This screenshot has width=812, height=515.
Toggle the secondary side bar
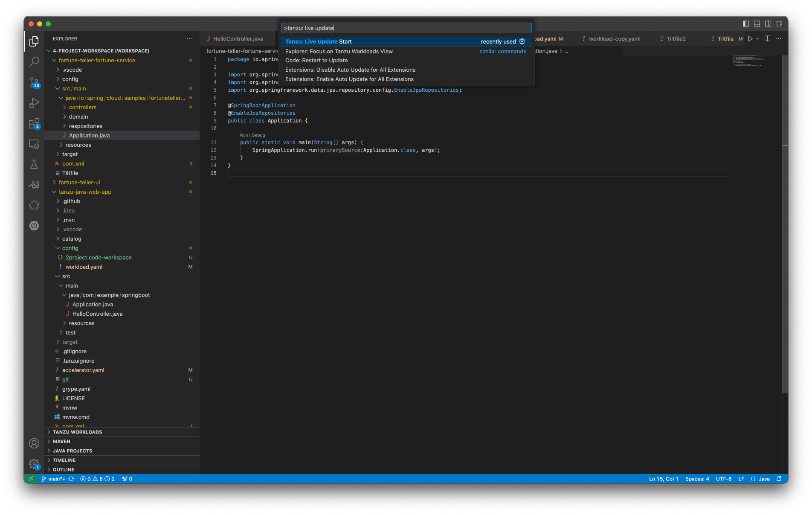click(768, 24)
